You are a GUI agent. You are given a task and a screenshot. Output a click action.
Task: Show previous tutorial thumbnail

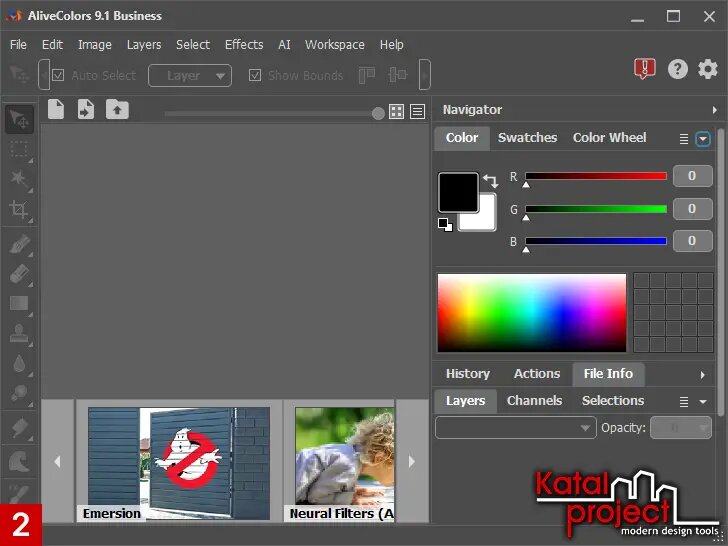pos(58,461)
